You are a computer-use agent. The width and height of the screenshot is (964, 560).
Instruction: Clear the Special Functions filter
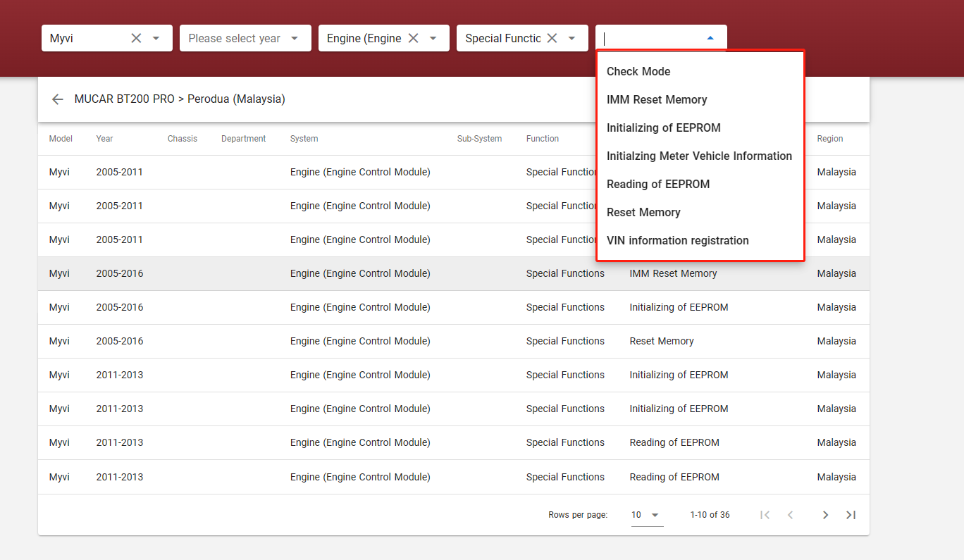[x=552, y=38]
